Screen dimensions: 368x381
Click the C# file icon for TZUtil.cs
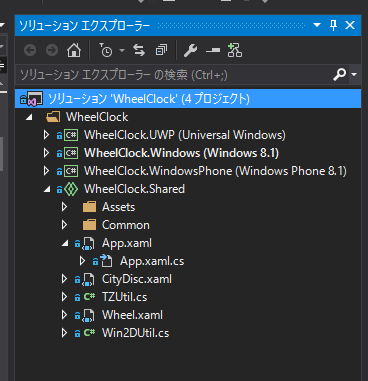(89, 297)
